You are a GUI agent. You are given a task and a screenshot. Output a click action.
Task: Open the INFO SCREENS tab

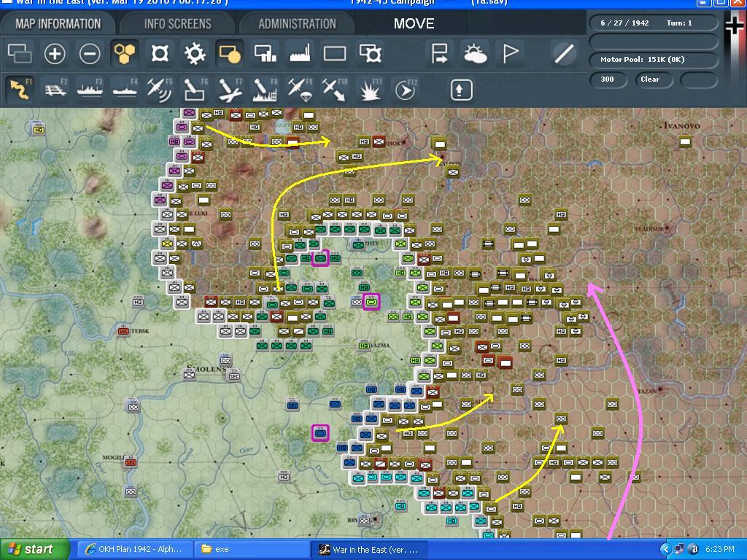coord(178,24)
